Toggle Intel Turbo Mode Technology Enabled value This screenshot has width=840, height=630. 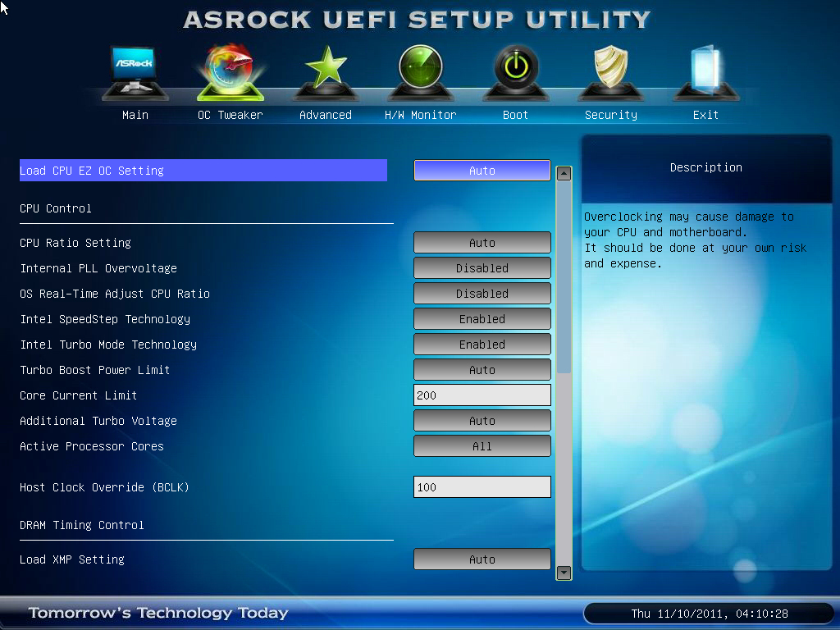(x=482, y=345)
